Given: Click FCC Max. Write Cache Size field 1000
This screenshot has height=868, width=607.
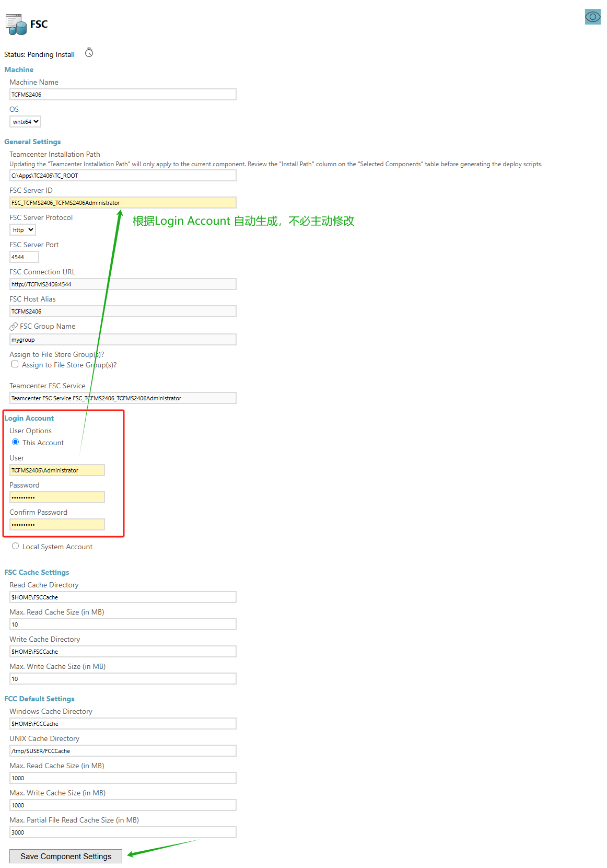Looking at the screenshot, I should tap(123, 805).
